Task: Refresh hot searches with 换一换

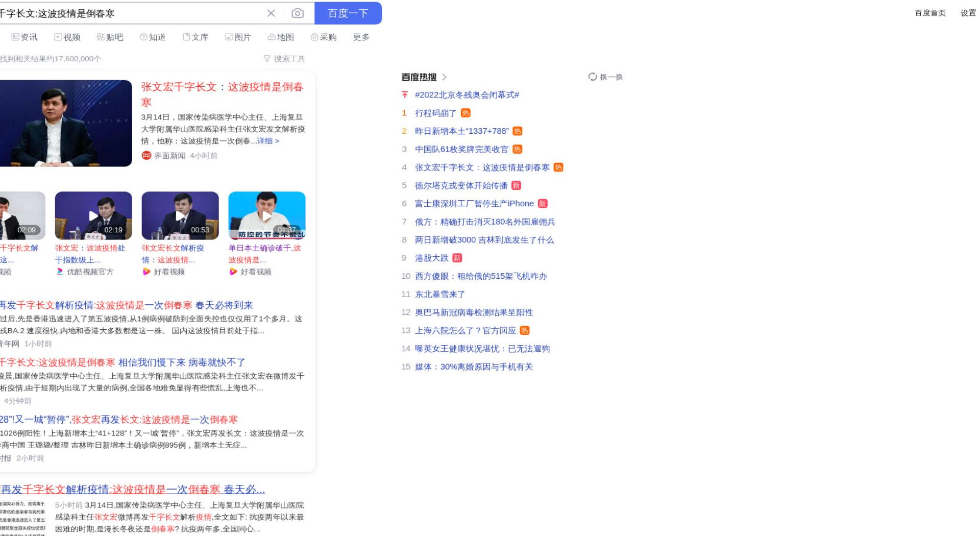Action: 606,77
